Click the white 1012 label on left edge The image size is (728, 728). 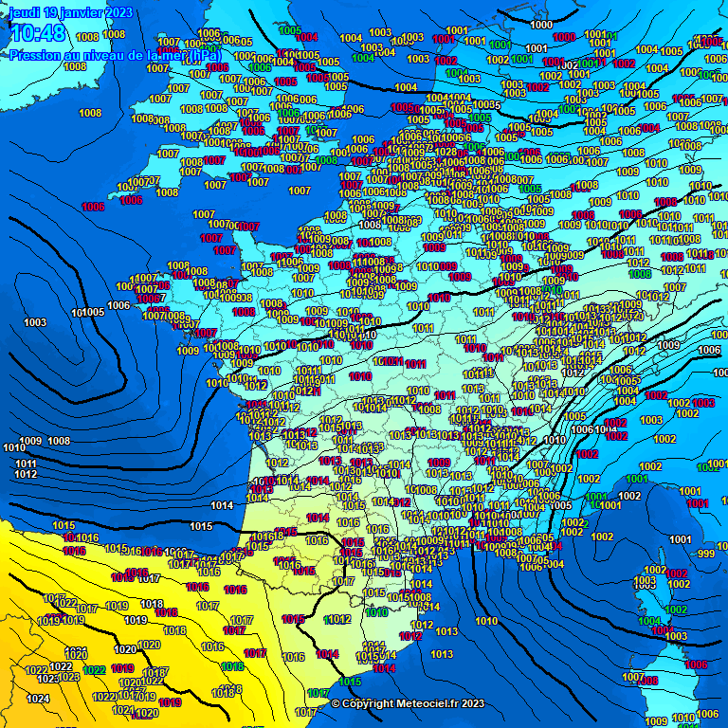[x=26, y=475]
